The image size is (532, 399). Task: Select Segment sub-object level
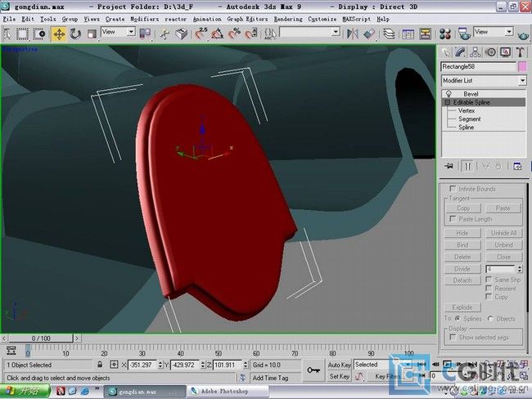470,119
